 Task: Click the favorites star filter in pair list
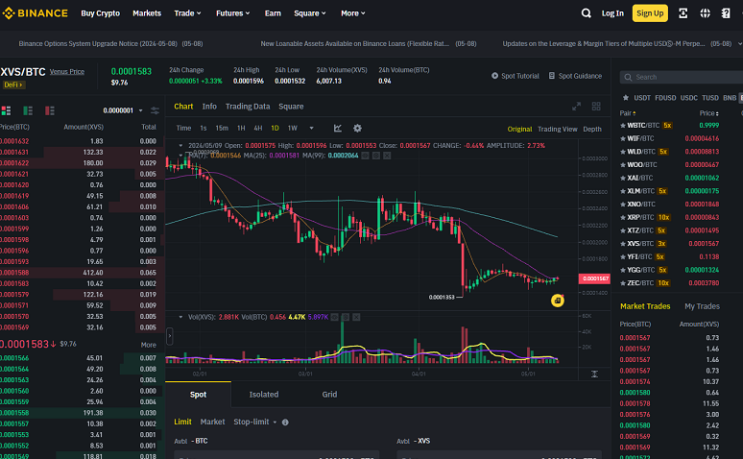(625, 98)
